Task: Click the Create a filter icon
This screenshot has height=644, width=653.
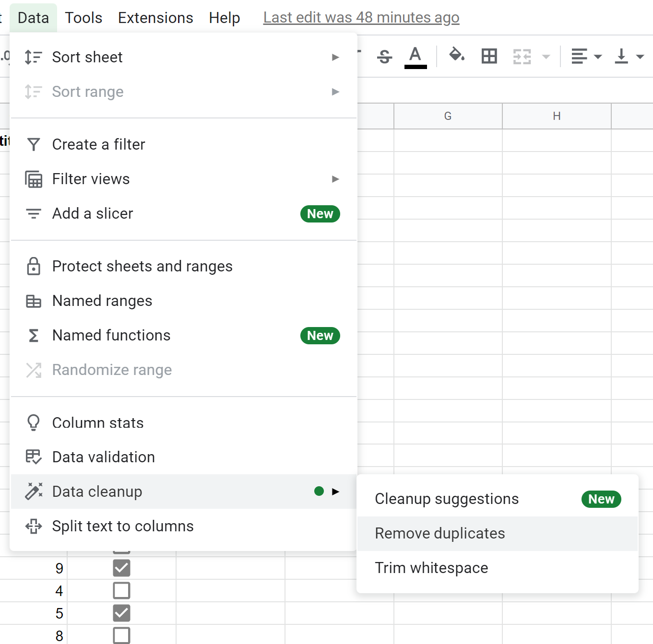Action: coord(34,144)
